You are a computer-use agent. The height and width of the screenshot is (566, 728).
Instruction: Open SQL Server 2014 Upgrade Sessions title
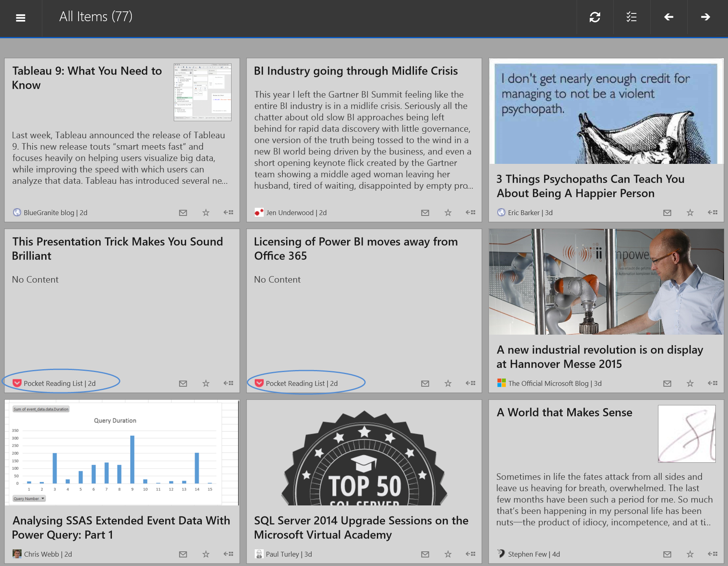click(x=361, y=527)
